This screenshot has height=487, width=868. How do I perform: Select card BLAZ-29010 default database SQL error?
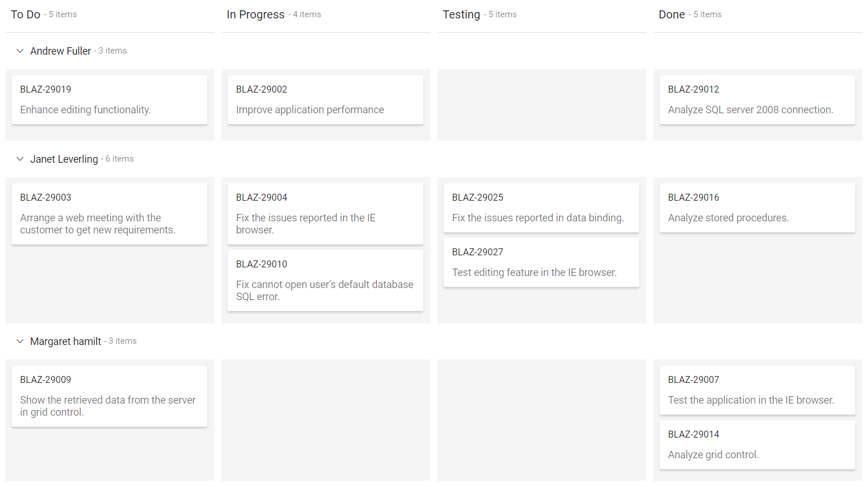tap(325, 281)
